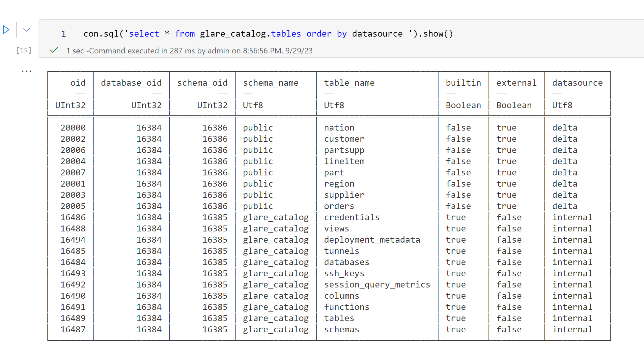Click the 'glare_catalog.tables' text in the SQL query
The image size is (644, 360).
point(250,34)
